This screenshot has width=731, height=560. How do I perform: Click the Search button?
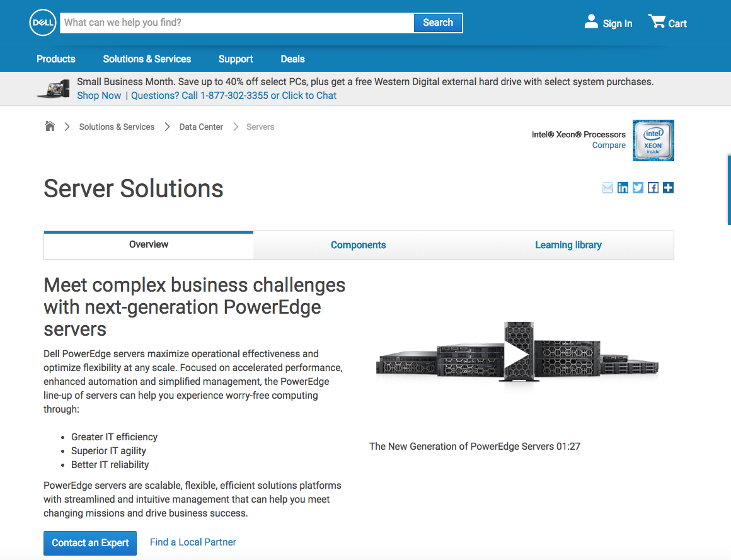coord(438,23)
